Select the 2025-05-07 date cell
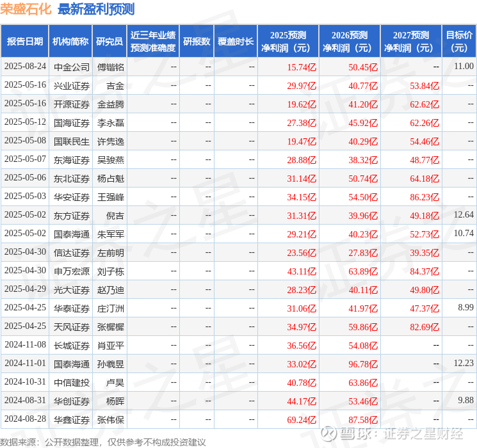Image resolution: width=477 pixels, height=448 pixels. tap(25, 159)
